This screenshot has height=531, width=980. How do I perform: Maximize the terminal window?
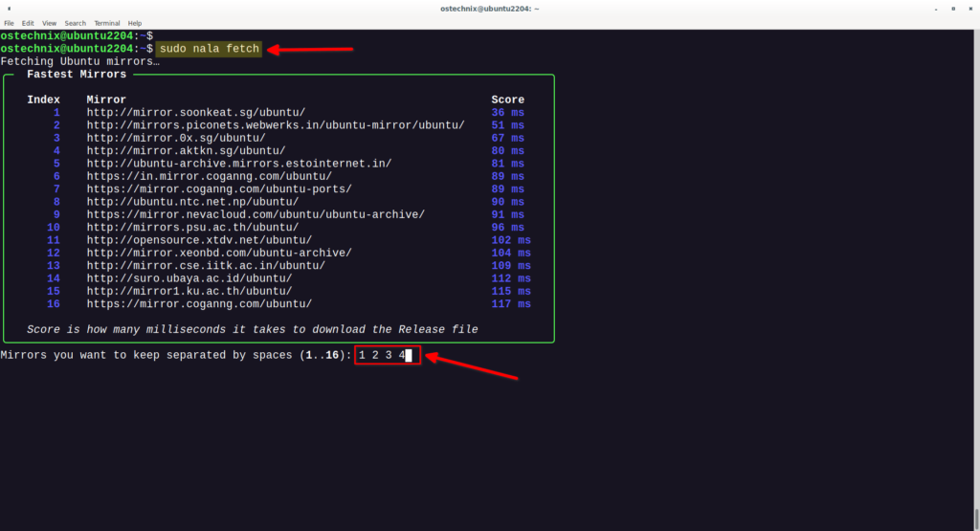point(953,9)
